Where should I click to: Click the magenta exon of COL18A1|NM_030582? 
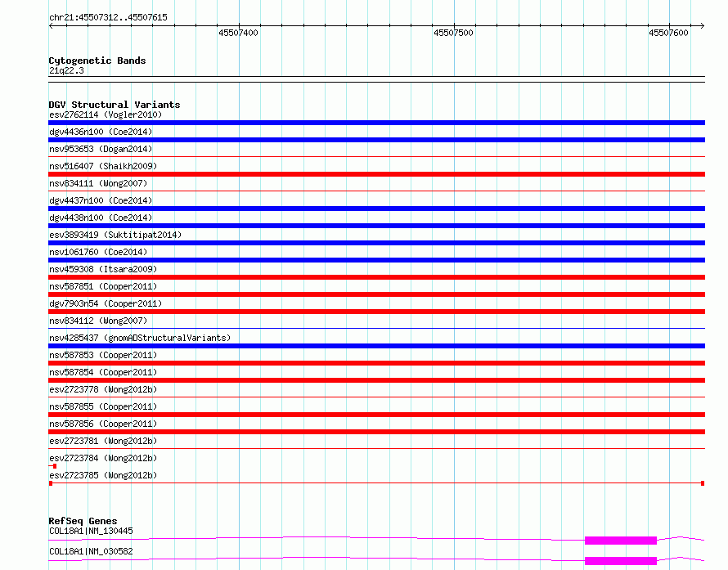tap(621, 561)
